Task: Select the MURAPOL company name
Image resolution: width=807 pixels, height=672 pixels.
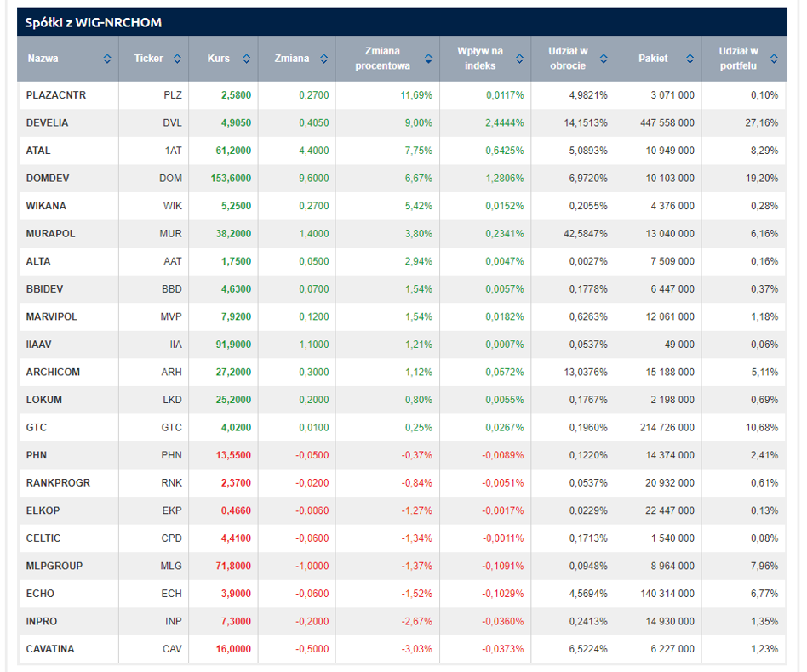Action: [51, 234]
